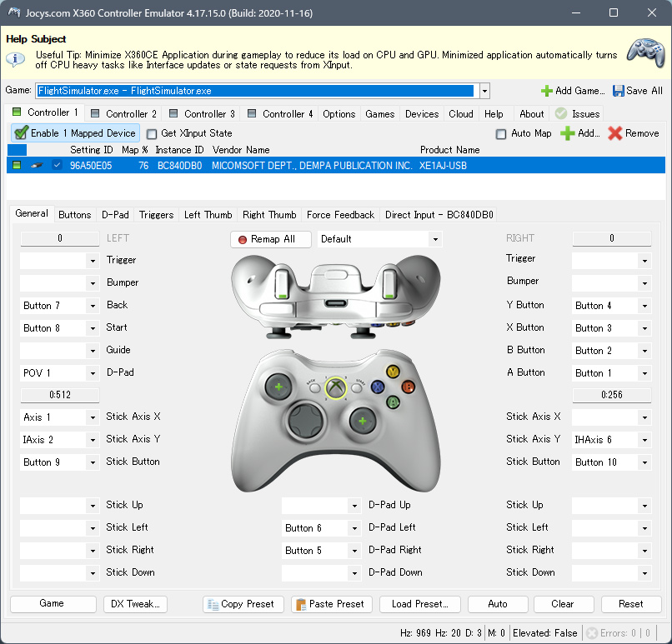Open the Left Thumb tab
Screen dimensions: 672x644
tap(208, 214)
